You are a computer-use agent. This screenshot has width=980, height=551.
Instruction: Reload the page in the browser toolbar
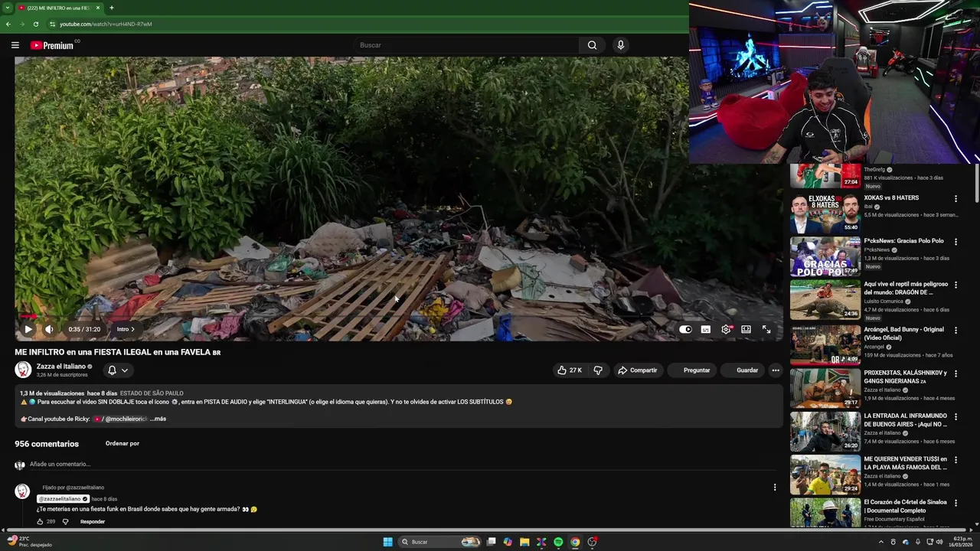(35, 24)
